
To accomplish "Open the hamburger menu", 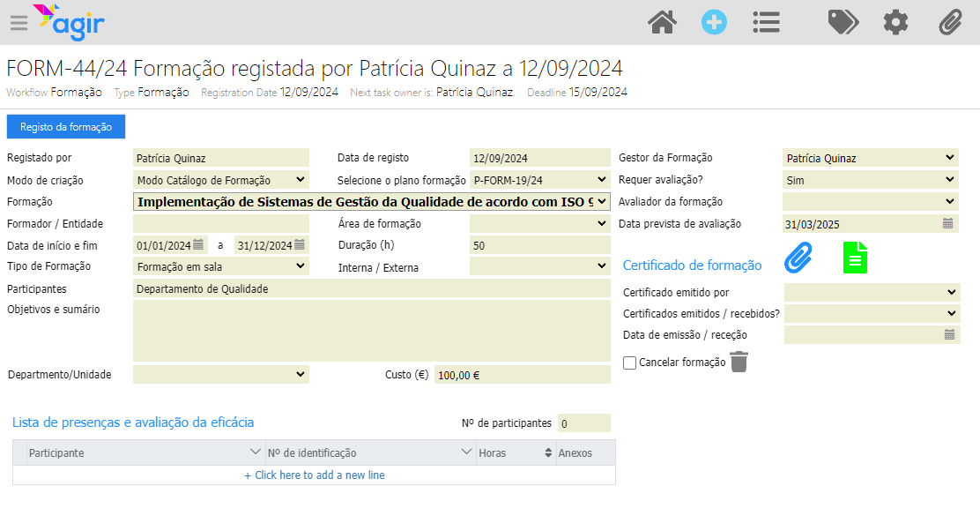I will click(x=19, y=23).
